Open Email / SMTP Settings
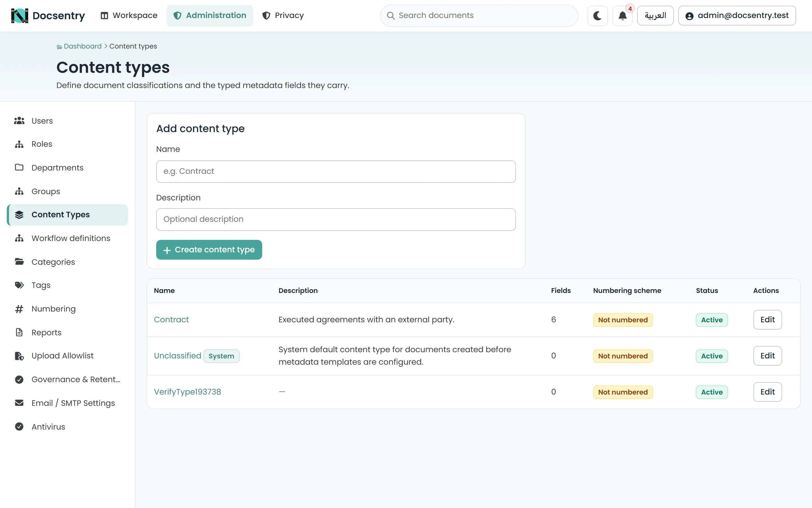812x508 pixels. tap(67, 403)
